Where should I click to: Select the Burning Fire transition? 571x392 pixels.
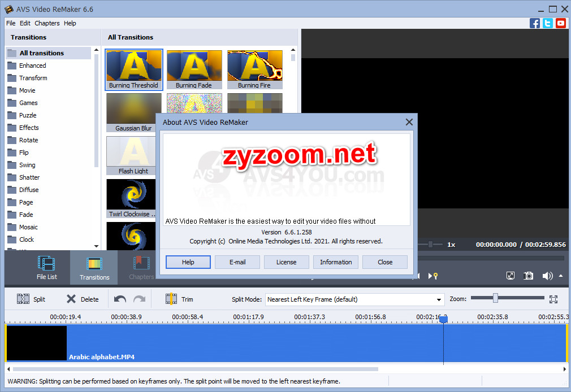254,69
